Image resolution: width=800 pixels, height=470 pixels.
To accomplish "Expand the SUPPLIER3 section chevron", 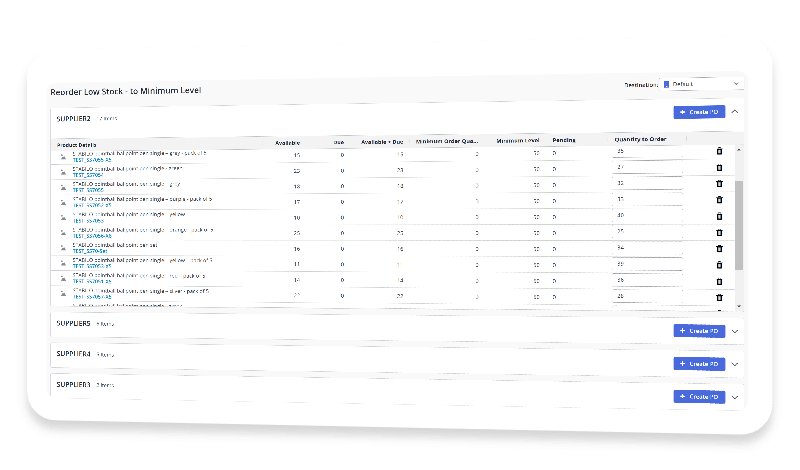I will click(735, 397).
